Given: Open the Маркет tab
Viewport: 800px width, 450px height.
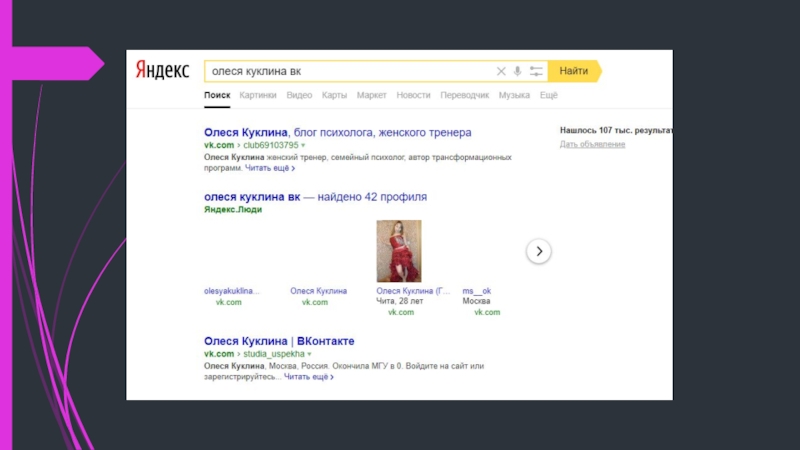Looking at the screenshot, I should pos(371,95).
